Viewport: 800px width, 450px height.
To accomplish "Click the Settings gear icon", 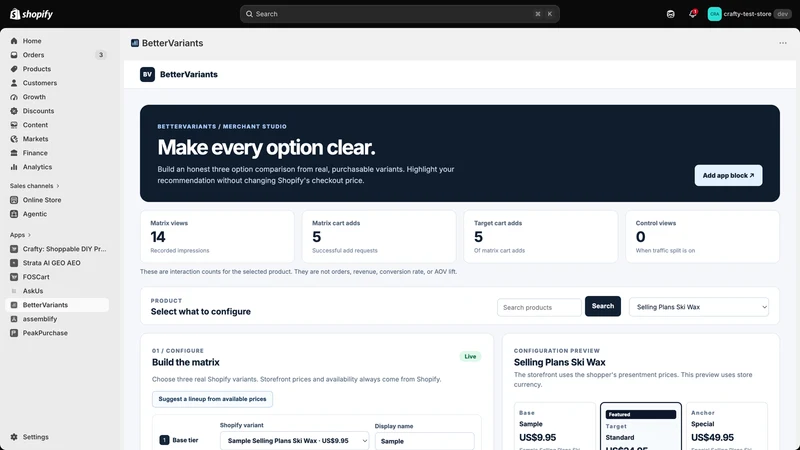I will [x=14, y=437].
